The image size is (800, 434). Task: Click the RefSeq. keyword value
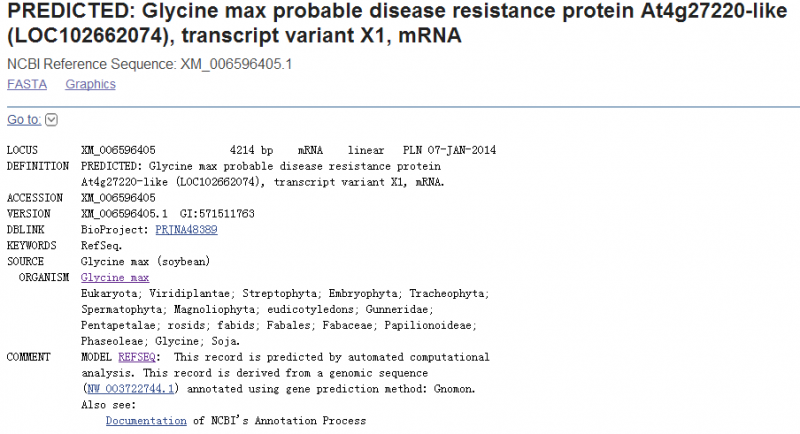(x=101, y=245)
